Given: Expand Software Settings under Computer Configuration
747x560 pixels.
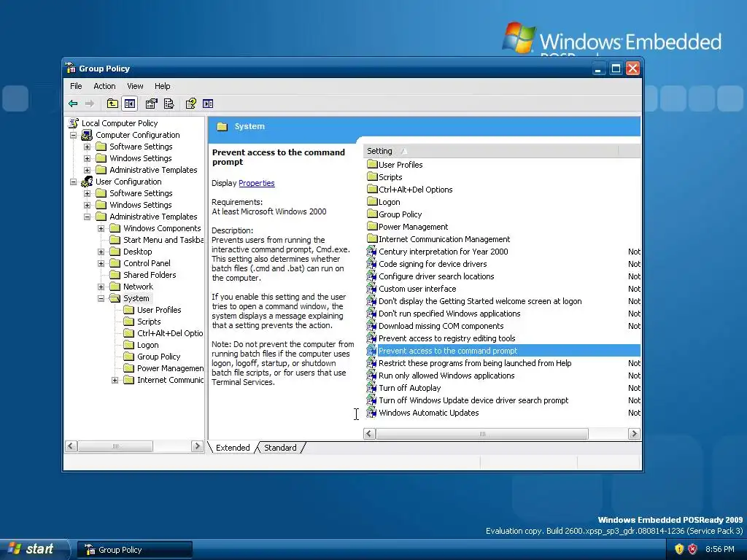Looking at the screenshot, I should (x=88, y=147).
